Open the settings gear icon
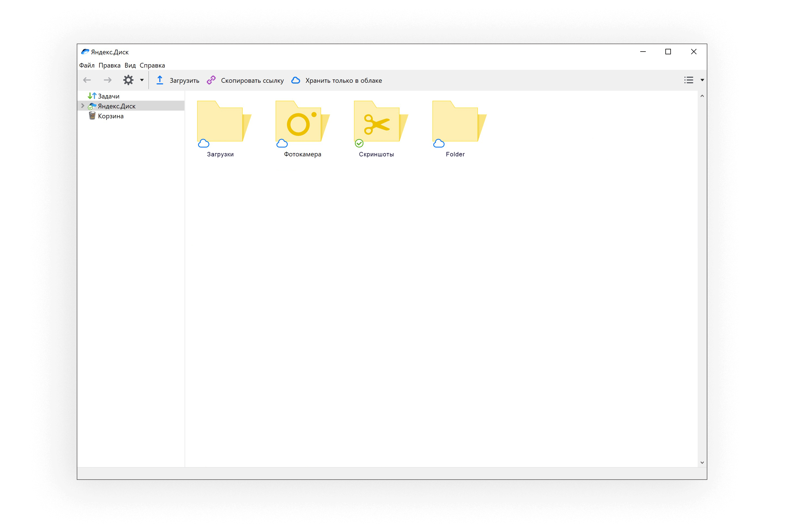This screenshot has height=532, width=799. coord(128,80)
